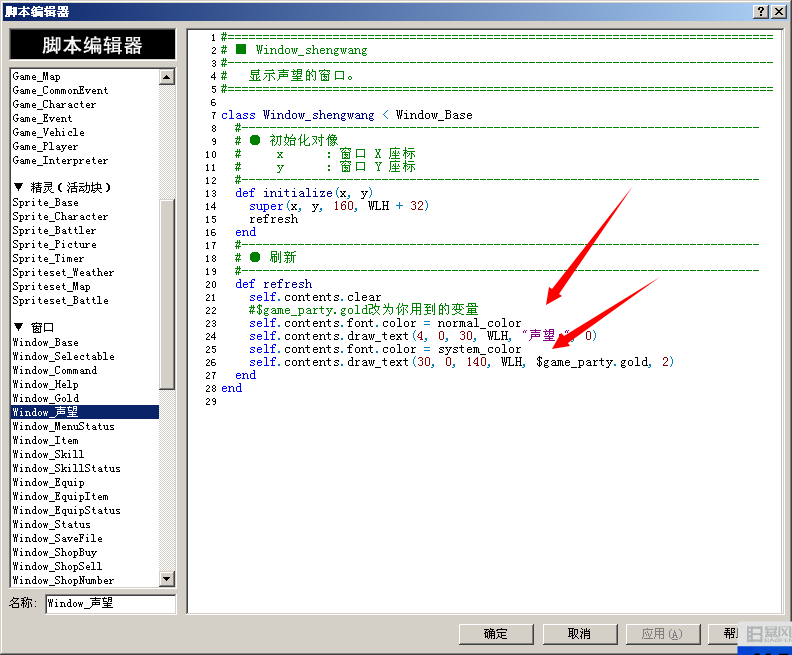Image resolution: width=792 pixels, height=655 pixels.
Task: Select Window_EquipItem script
Action: 61,497
